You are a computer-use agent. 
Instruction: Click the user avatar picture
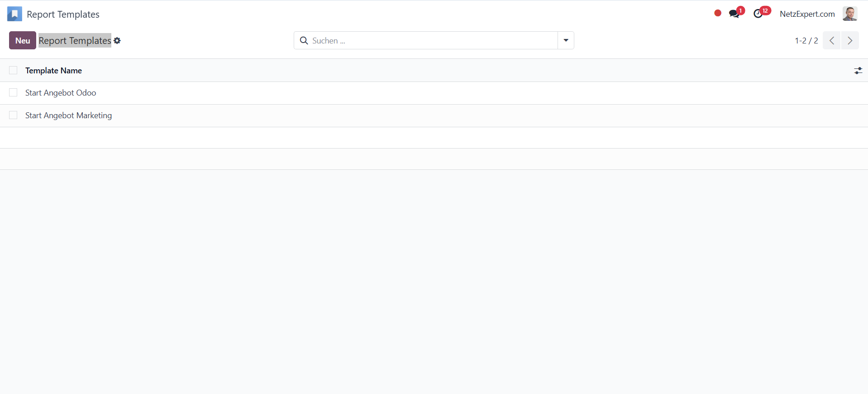849,14
